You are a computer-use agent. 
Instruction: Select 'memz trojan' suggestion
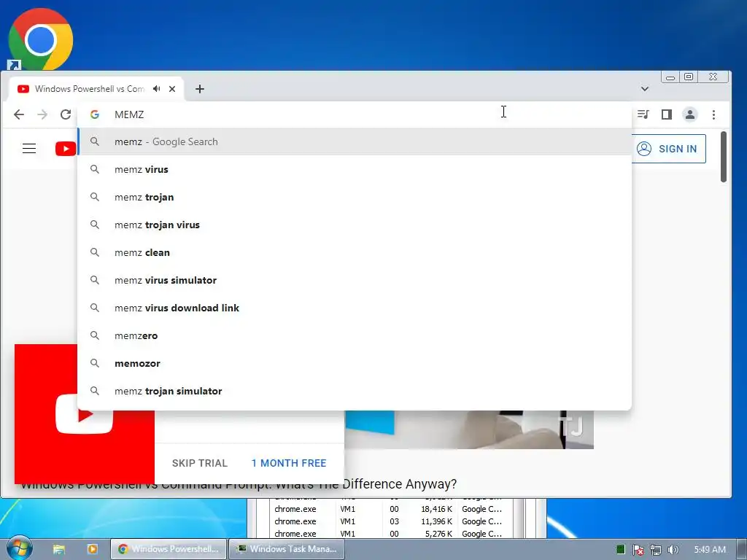coord(355,197)
